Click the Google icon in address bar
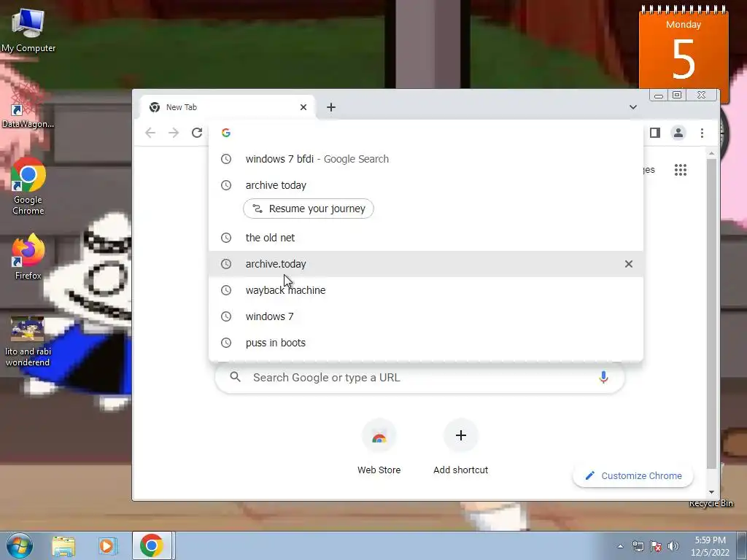747x560 pixels. pyautogui.click(x=226, y=133)
